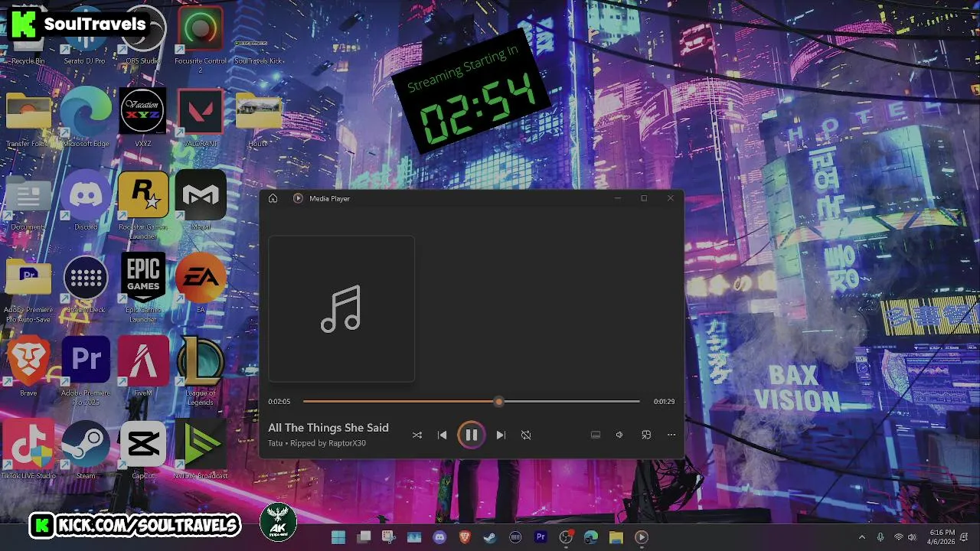
Task: Select the Steam desktop shortcut
Action: point(86,449)
